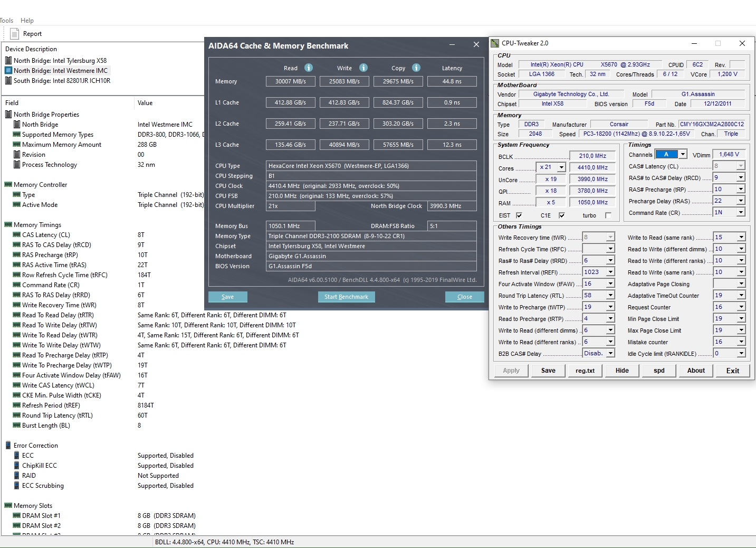Click the info icon next to Copy
This screenshot has width=756, height=548.
click(416, 68)
